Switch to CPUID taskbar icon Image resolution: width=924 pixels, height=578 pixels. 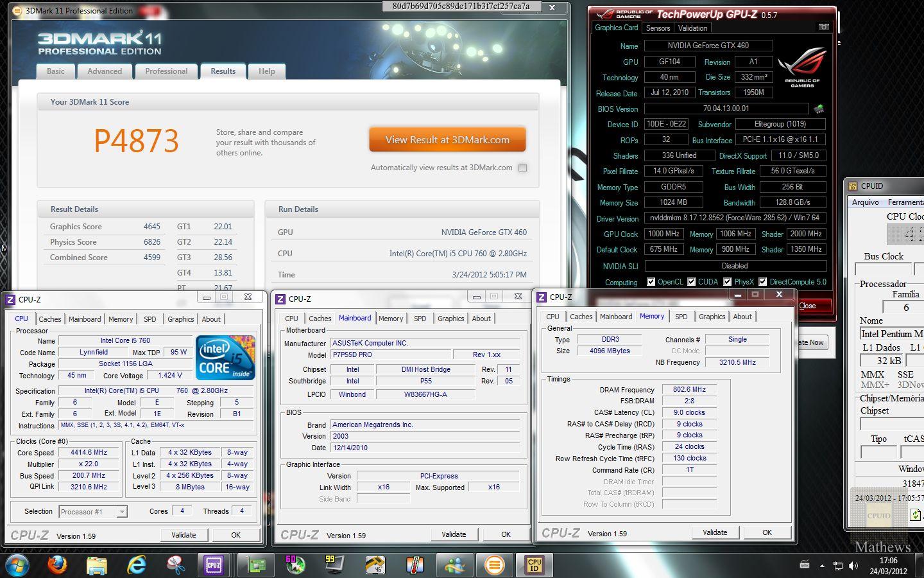pyautogui.click(x=534, y=565)
